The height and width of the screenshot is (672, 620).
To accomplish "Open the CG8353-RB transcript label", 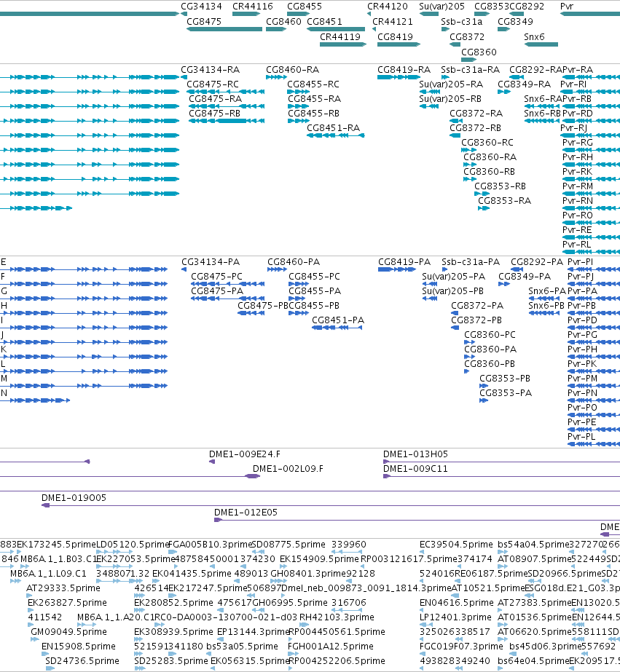I will (500, 186).
